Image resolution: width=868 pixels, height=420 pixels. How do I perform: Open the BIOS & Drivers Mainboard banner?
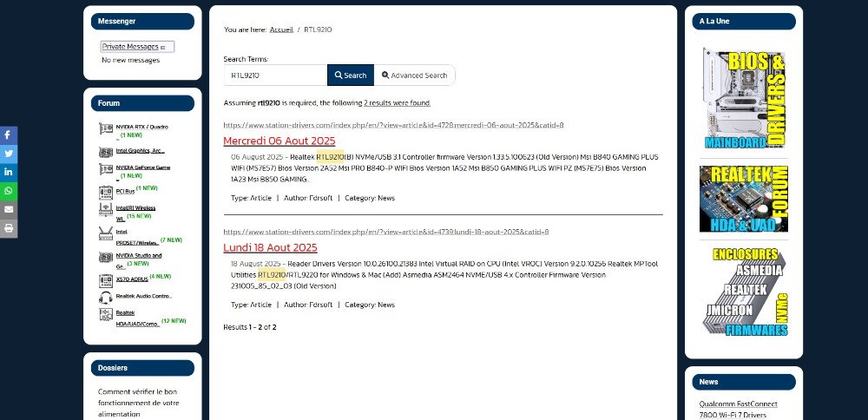pos(744,100)
